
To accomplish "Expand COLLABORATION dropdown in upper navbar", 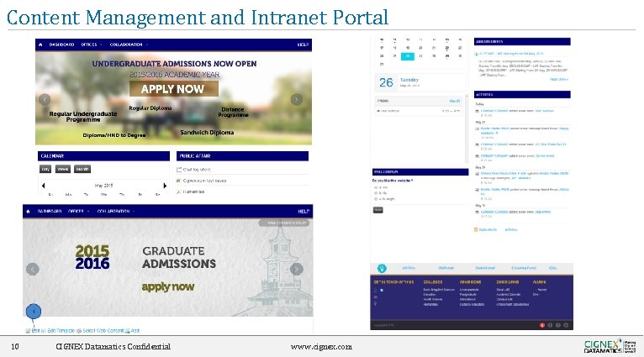I will 129,45.
